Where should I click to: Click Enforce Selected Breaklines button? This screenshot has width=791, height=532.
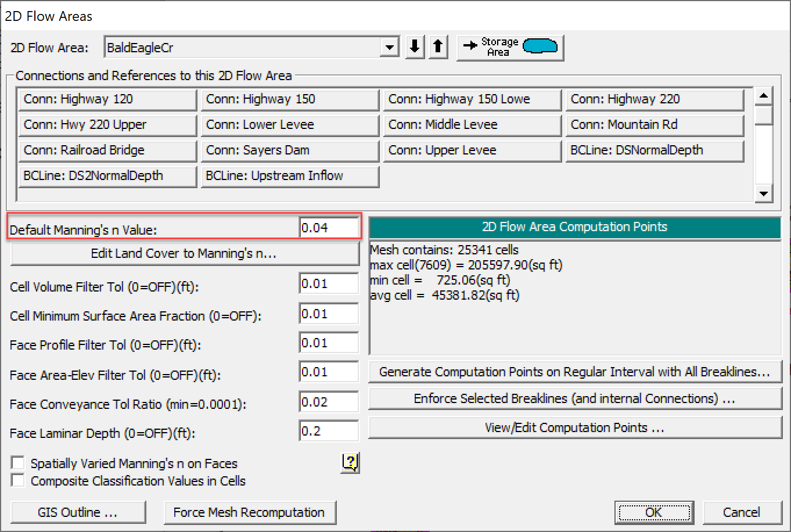coord(574,399)
